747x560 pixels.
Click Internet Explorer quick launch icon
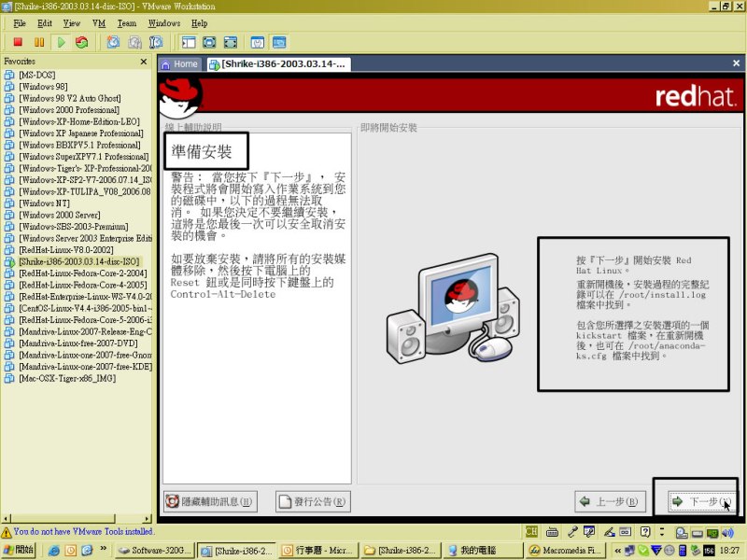(x=54, y=550)
